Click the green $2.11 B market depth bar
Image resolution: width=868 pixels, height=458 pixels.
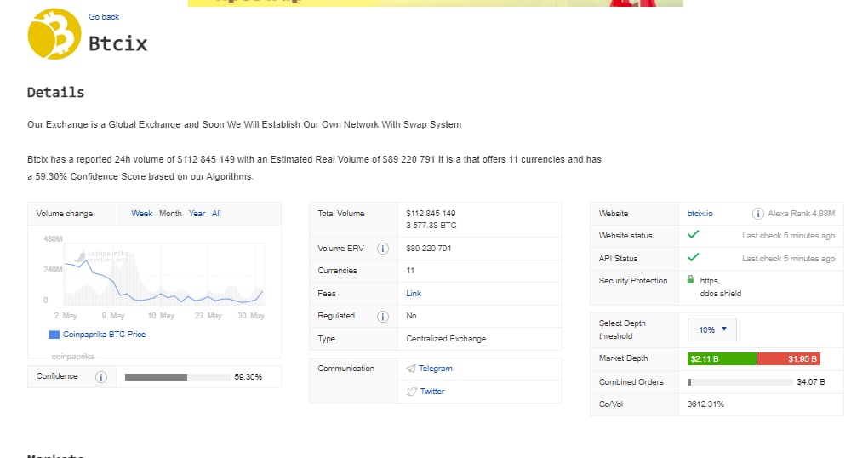pyautogui.click(x=722, y=359)
